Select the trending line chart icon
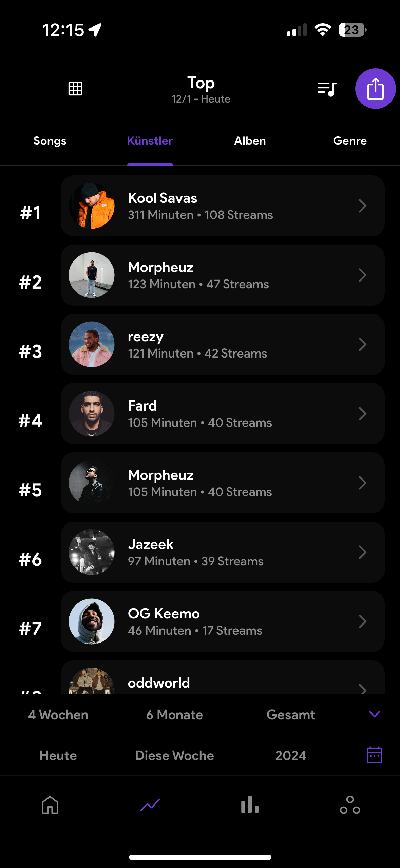Viewport: 400px width, 868px height. [x=150, y=805]
